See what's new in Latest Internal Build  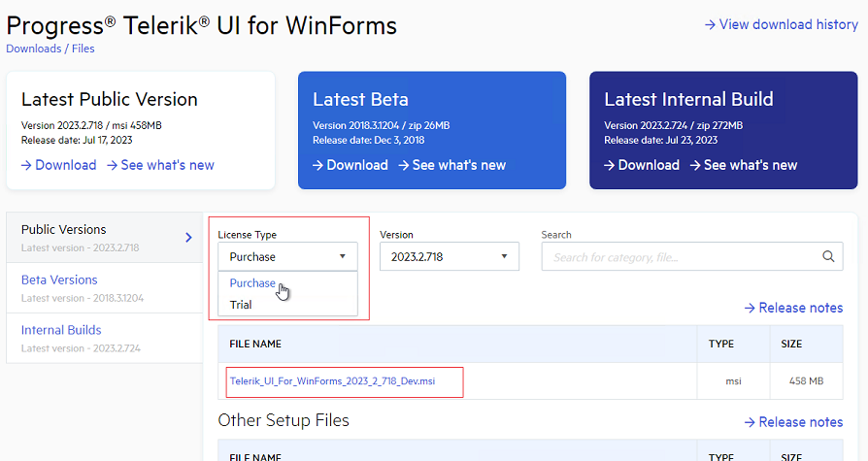pyautogui.click(x=744, y=165)
